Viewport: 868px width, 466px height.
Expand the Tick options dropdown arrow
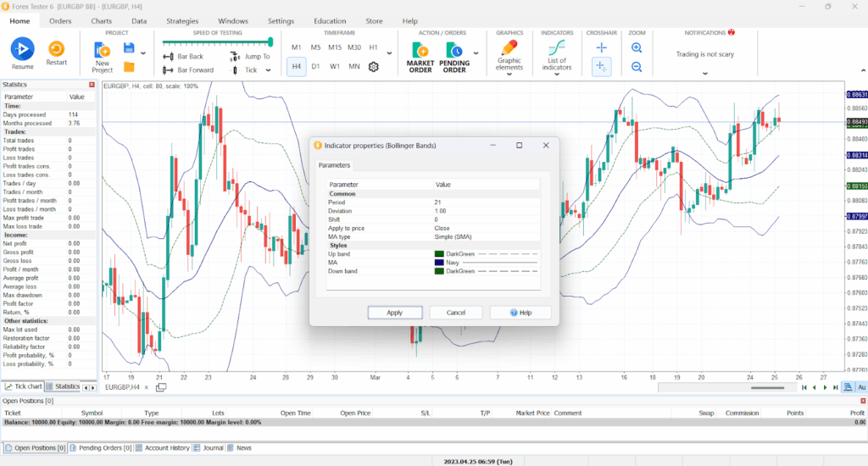click(269, 70)
